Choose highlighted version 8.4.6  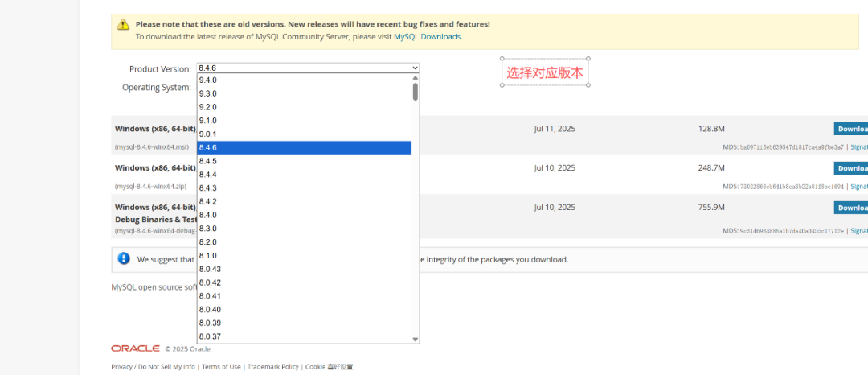304,147
